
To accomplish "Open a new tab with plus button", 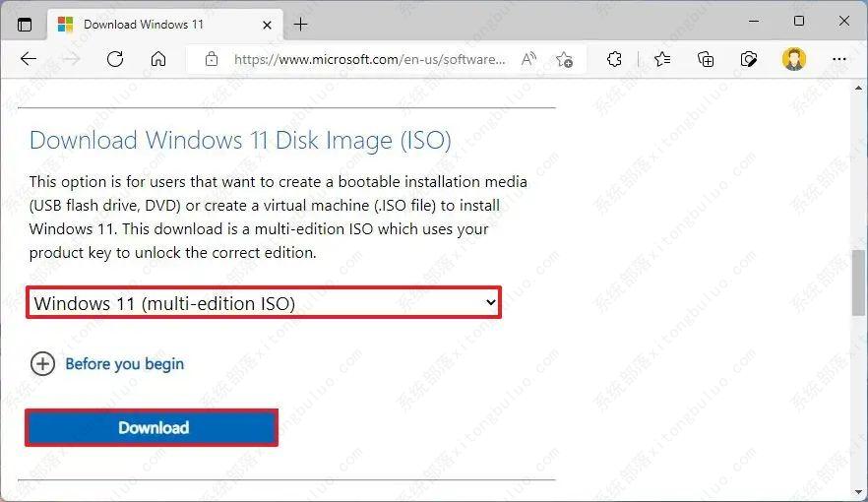I will pyautogui.click(x=301, y=24).
